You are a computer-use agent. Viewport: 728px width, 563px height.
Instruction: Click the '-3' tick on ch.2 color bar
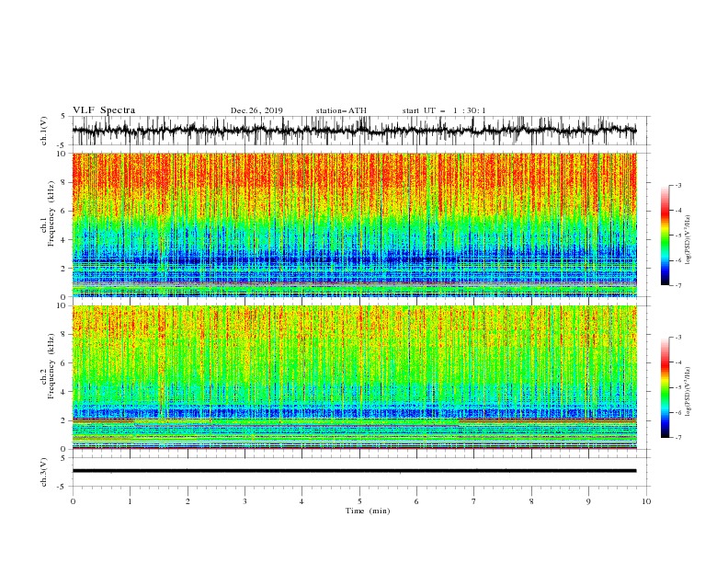click(x=678, y=338)
